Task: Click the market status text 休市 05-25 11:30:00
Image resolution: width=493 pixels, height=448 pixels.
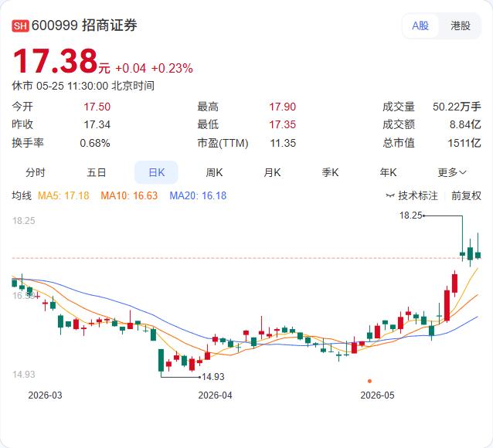Action: coord(60,86)
